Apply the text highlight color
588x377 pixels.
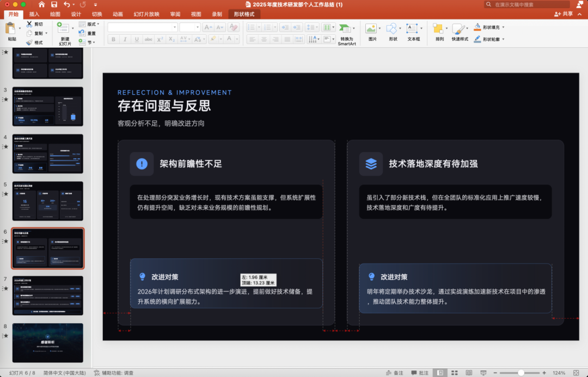[x=213, y=39]
